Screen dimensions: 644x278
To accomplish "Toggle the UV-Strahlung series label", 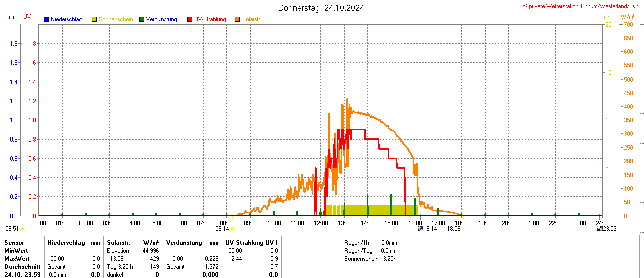I will pyautogui.click(x=210, y=19).
